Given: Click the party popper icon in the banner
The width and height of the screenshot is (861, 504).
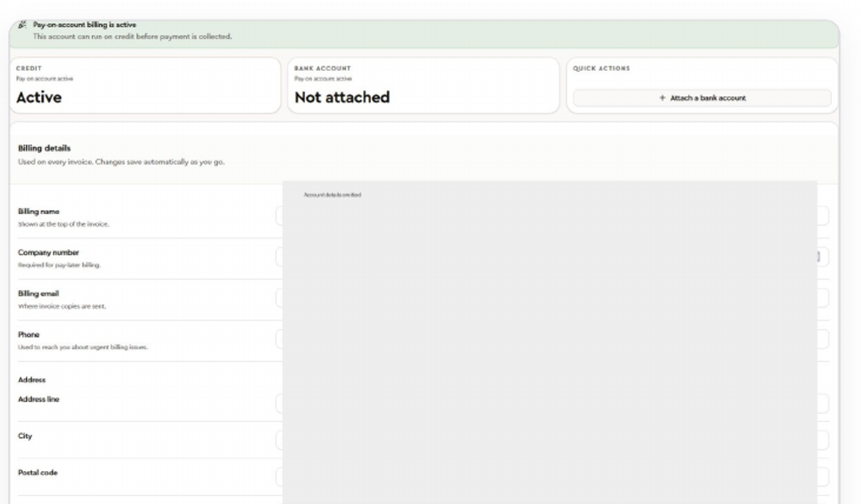Looking at the screenshot, I should click(x=22, y=25).
